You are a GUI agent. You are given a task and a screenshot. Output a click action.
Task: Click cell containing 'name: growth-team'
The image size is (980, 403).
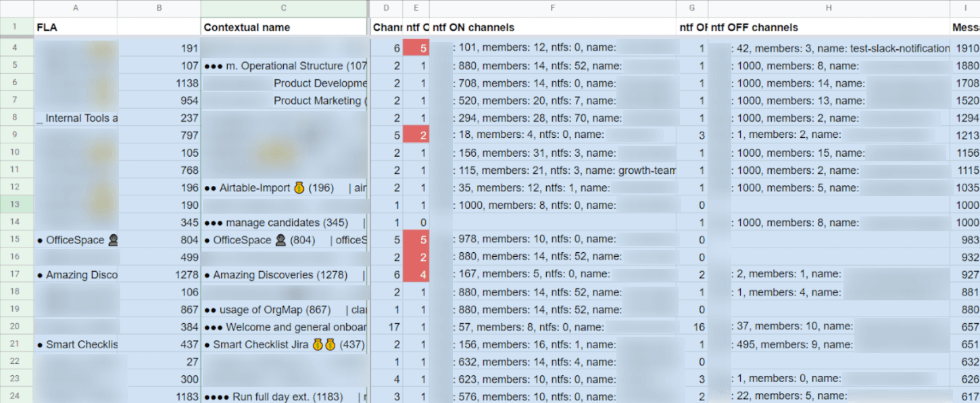click(x=553, y=170)
